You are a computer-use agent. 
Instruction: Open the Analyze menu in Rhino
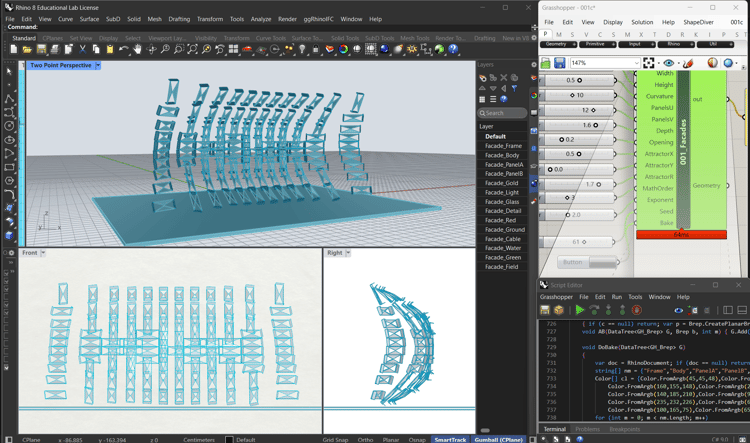tap(261, 19)
